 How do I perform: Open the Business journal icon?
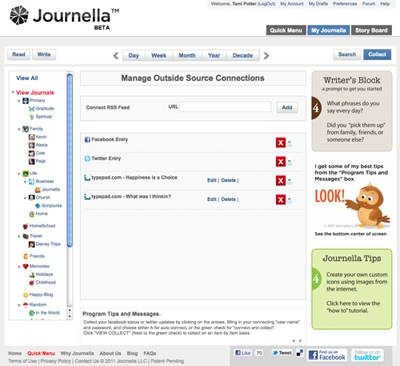[x=31, y=181]
